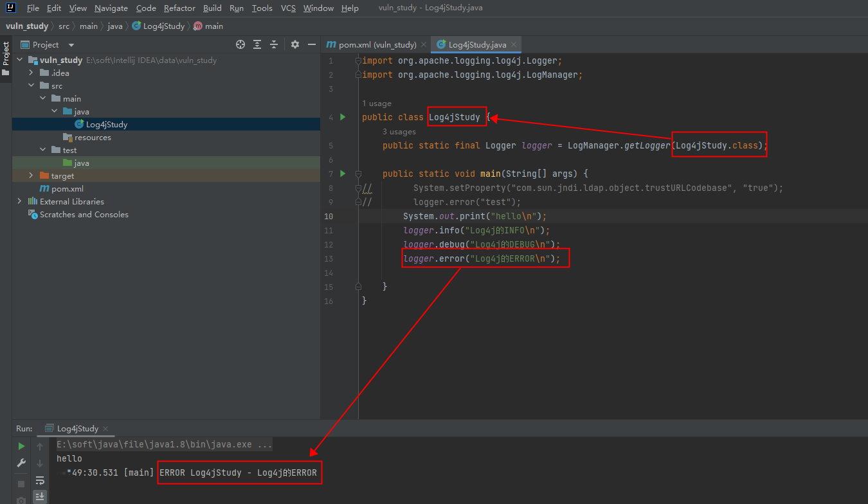This screenshot has height=504, width=868.
Task: Close the Log4jStudy Run tab
Action: pos(105,429)
